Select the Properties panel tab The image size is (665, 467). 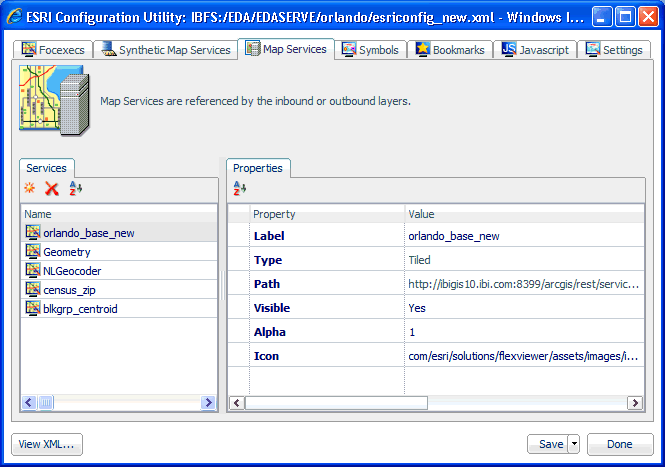point(258,168)
